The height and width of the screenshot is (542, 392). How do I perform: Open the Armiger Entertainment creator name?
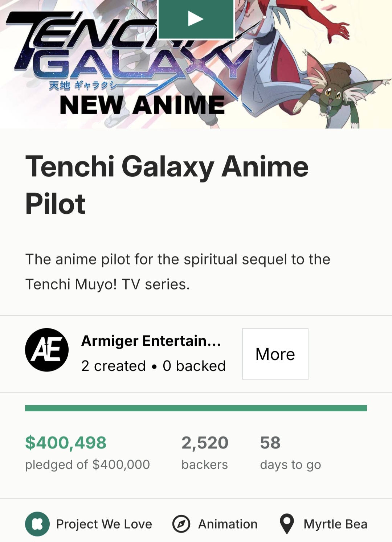(151, 341)
